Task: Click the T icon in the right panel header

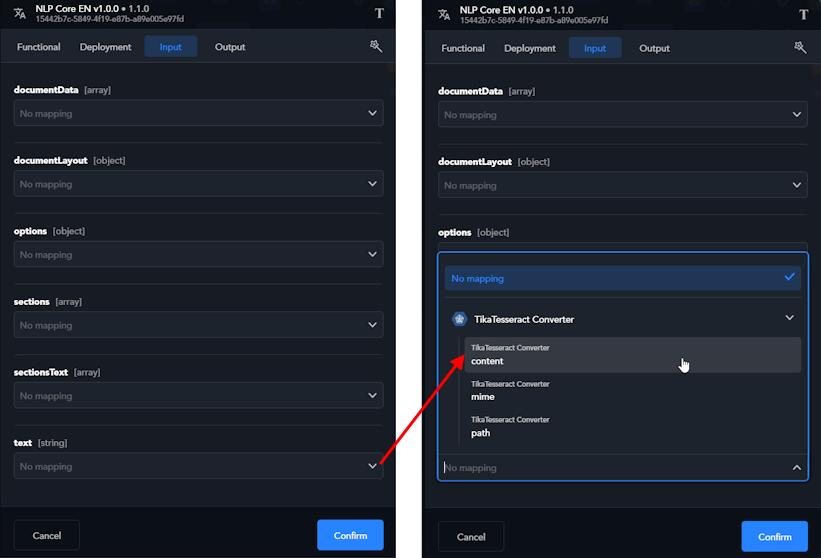Action: (803, 13)
